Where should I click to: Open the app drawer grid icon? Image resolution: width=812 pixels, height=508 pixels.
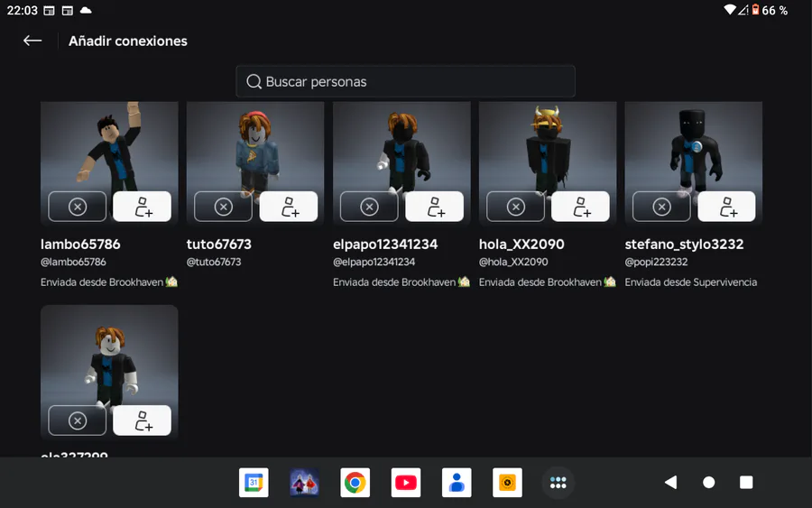pos(558,483)
